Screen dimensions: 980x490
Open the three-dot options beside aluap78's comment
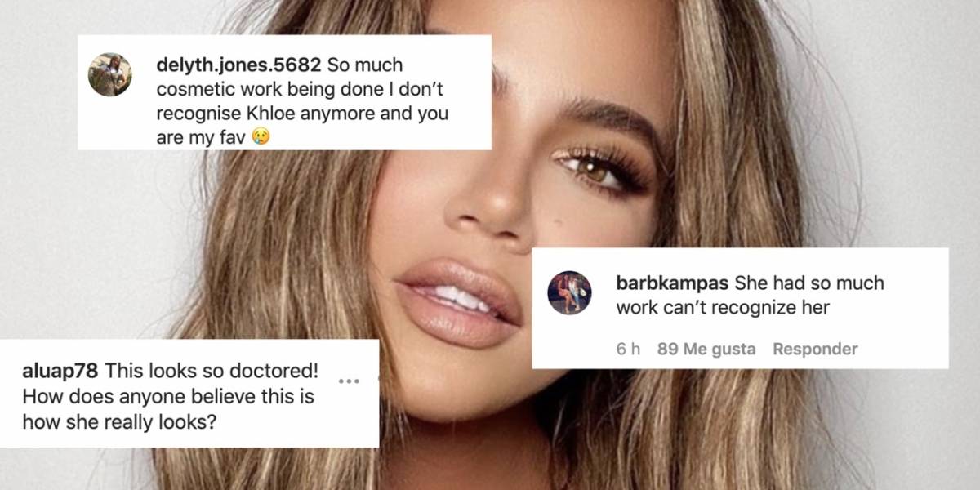pyautogui.click(x=349, y=381)
